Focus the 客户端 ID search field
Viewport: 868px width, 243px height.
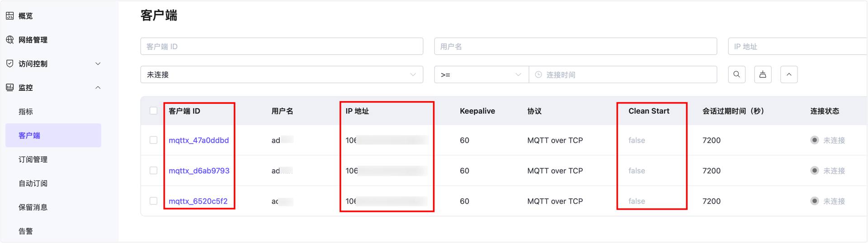coord(282,47)
